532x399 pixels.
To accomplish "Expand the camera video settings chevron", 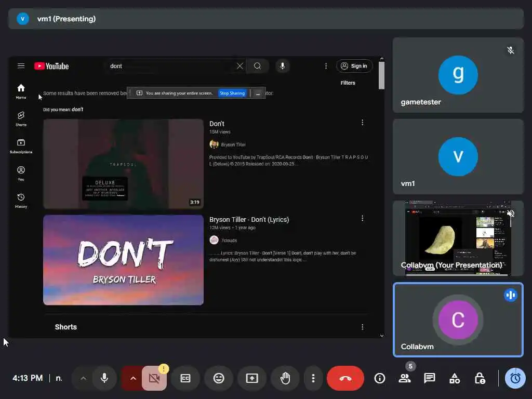I will pos(133,378).
